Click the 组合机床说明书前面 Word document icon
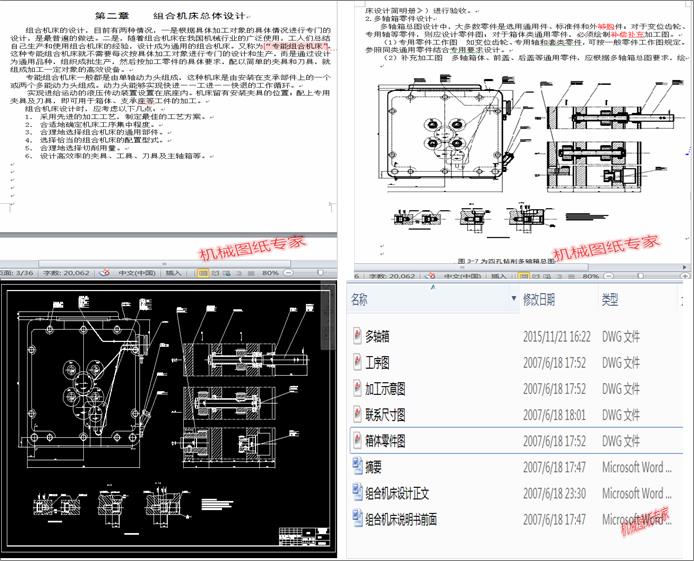The image size is (694, 561). 357,519
